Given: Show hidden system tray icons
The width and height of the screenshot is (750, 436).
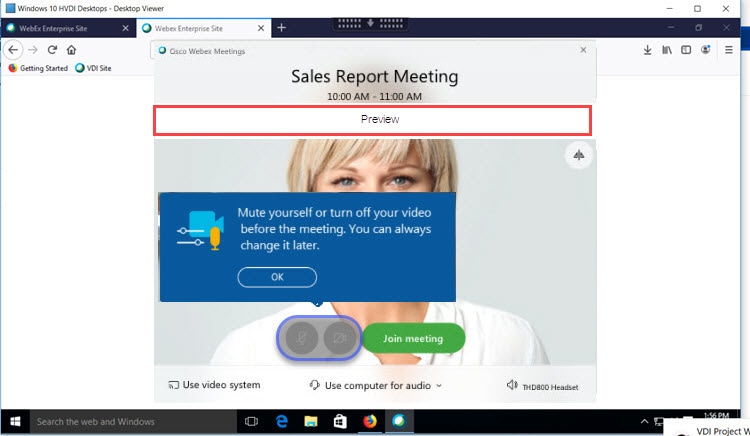Looking at the screenshot, I should click(x=644, y=422).
